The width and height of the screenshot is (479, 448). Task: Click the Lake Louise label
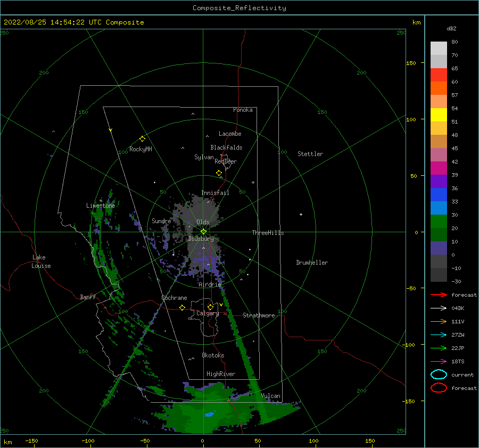pos(42,262)
